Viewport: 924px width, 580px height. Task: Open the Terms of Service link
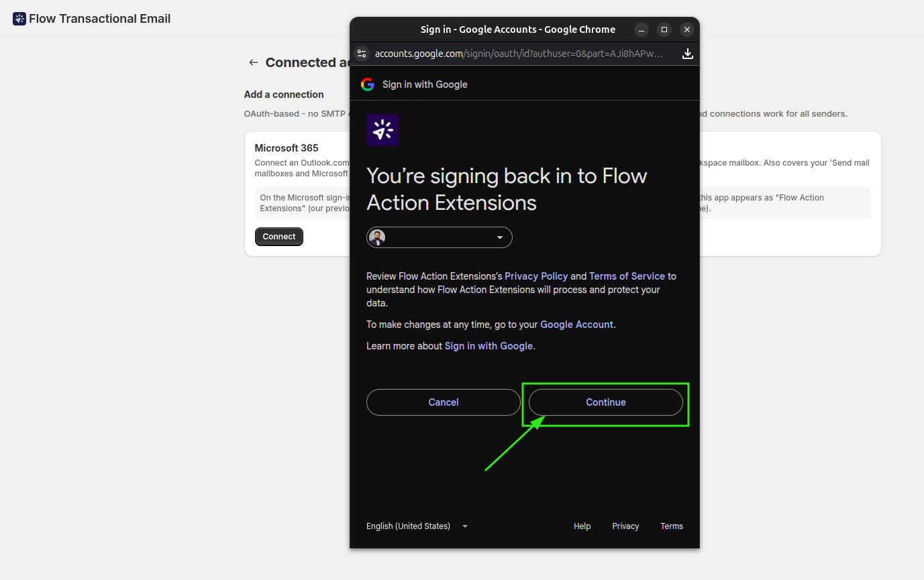[627, 276]
